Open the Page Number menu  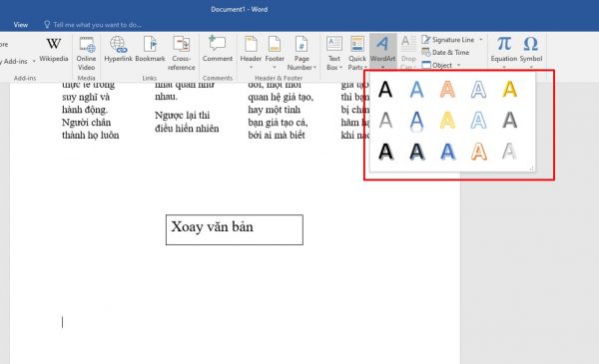click(301, 54)
